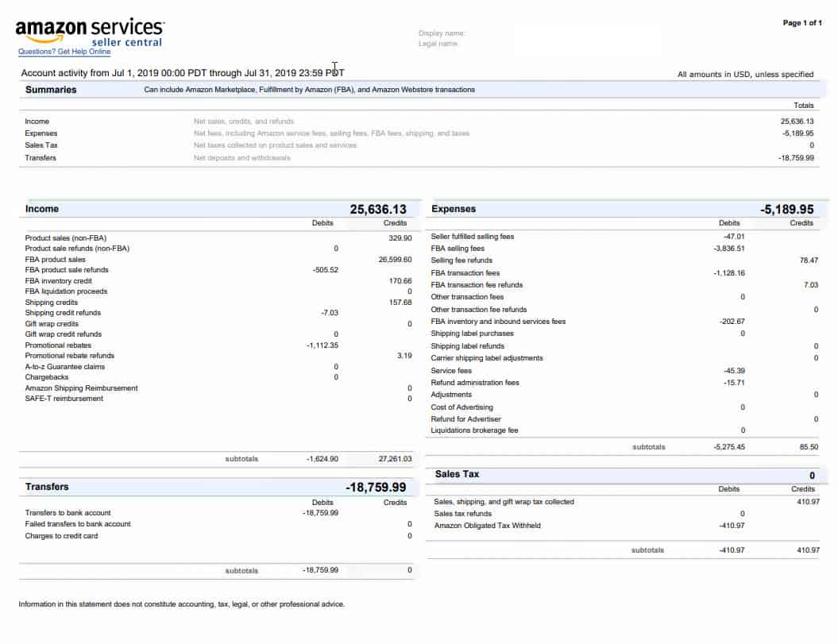Screen dimensions: 838x644
Task: Click the Display name field label
Action: pos(442,33)
